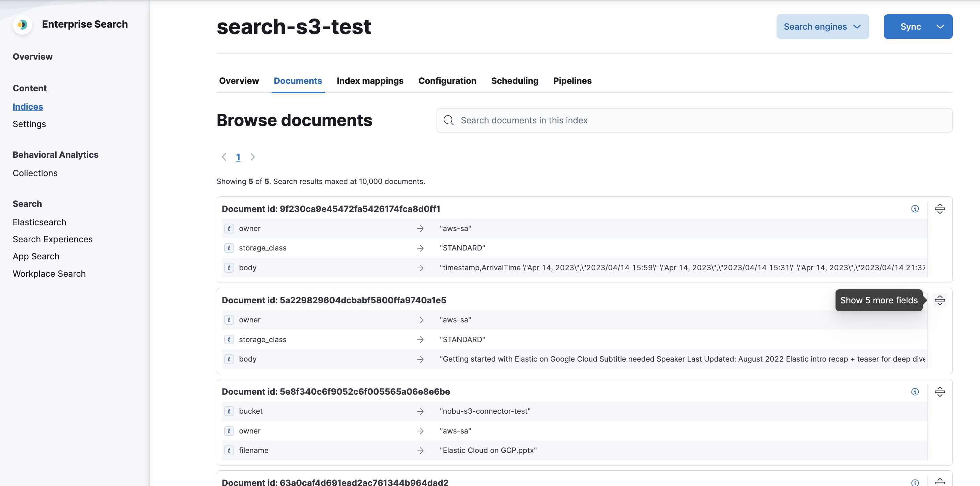Image resolution: width=980 pixels, height=486 pixels.
Task: Open the Sync button dropdown arrow
Action: pyautogui.click(x=940, y=27)
